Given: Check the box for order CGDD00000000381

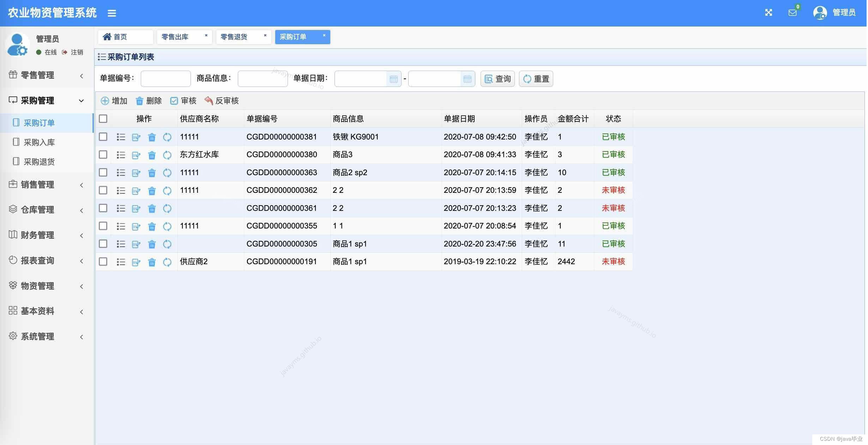Looking at the screenshot, I should pos(103,137).
